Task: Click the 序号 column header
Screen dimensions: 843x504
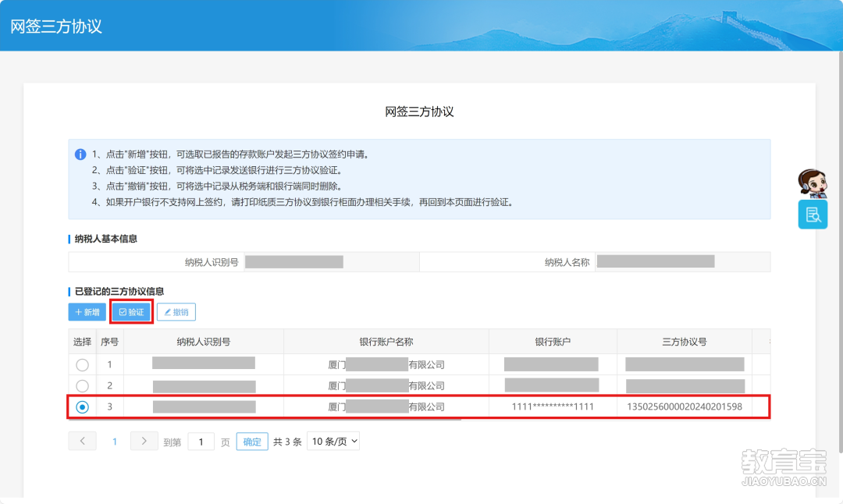Action: [x=110, y=342]
